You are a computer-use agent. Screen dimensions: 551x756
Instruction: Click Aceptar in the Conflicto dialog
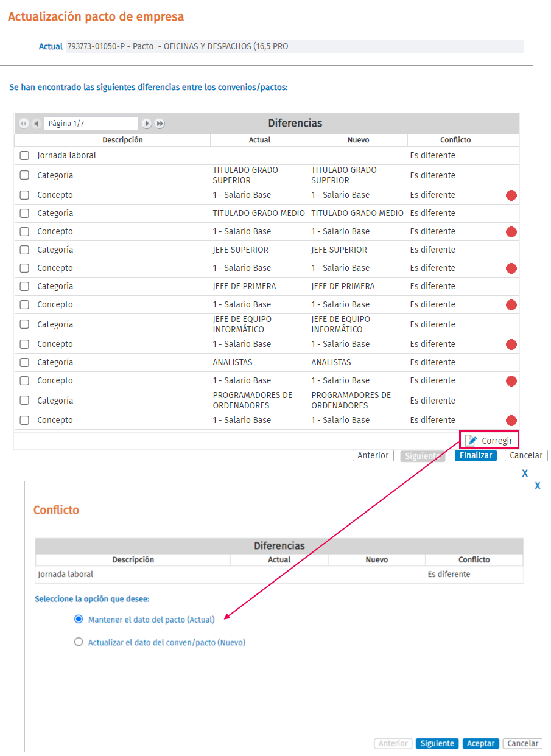(481, 743)
